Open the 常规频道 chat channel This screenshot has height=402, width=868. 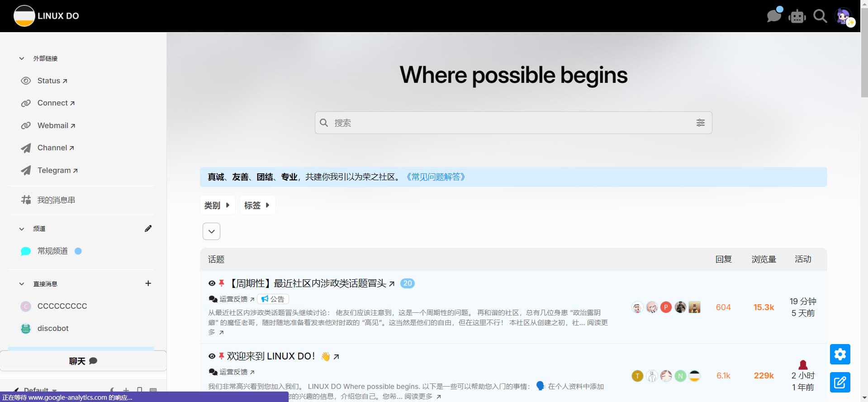point(52,251)
